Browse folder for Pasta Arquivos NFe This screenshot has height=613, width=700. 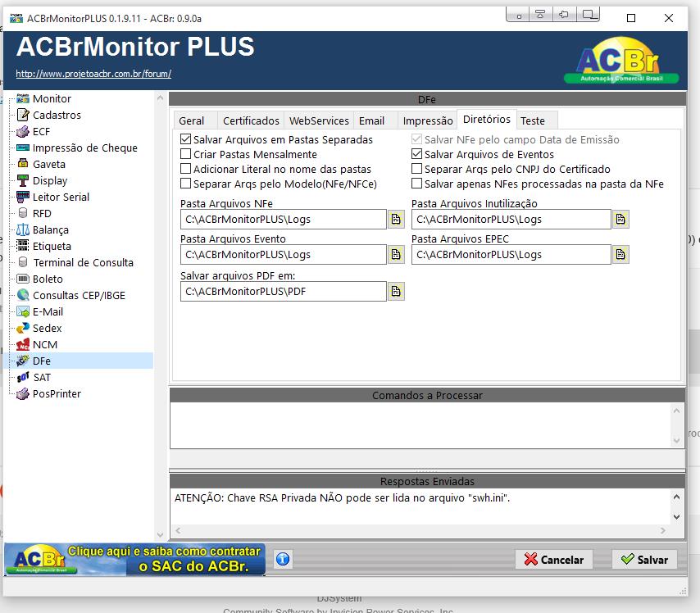click(x=396, y=219)
